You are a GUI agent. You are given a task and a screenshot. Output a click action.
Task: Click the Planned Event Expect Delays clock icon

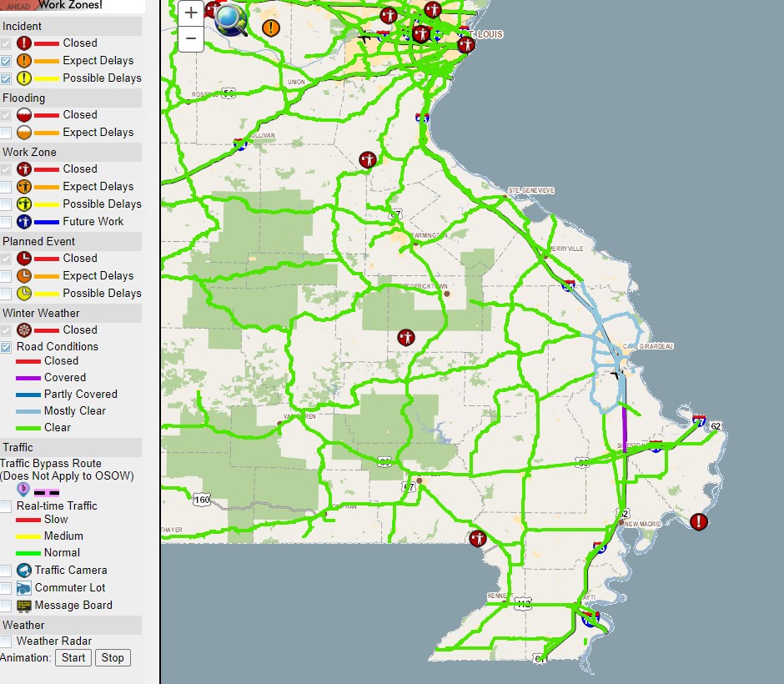[24, 276]
